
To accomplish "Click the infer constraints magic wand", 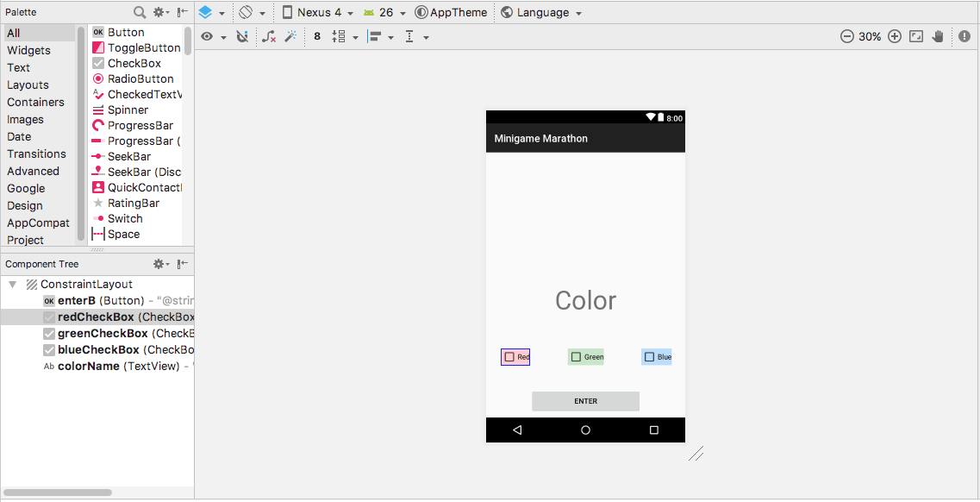I will [x=290, y=36].
